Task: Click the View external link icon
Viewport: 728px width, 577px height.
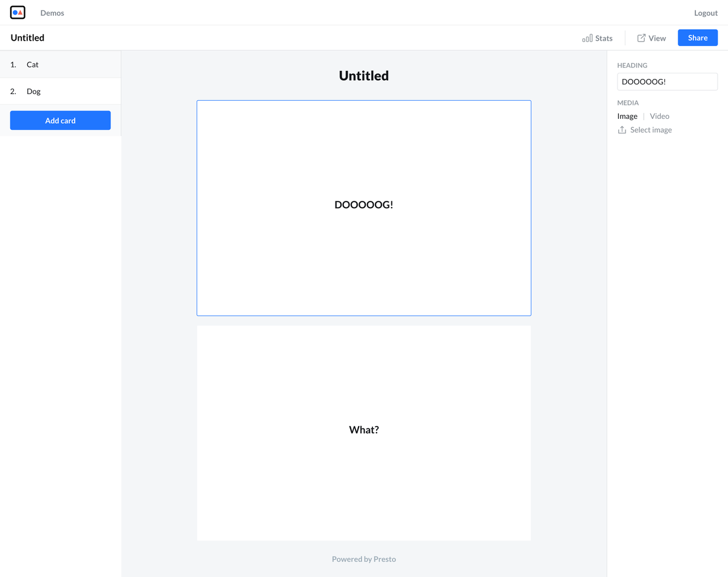Action: click(641, 38)
